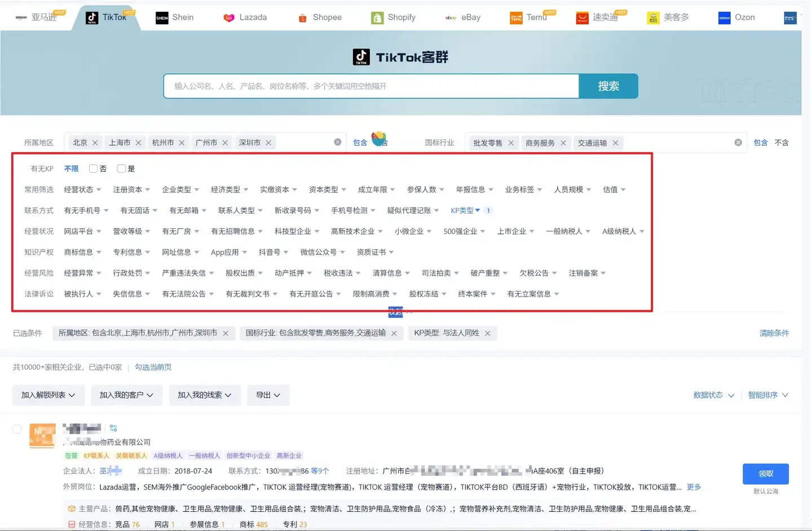Expand the 注册资本 dropdown

[131, 189]
